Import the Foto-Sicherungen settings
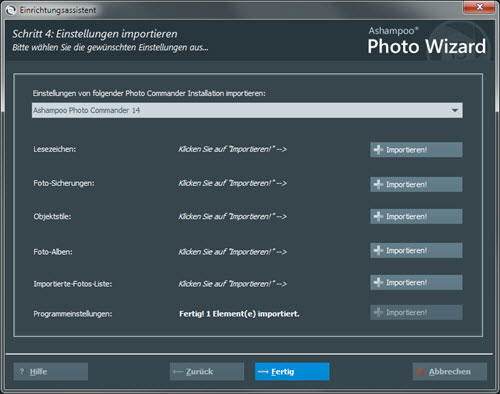This screenshot has width=500, height=394. [x=416, y=184]
